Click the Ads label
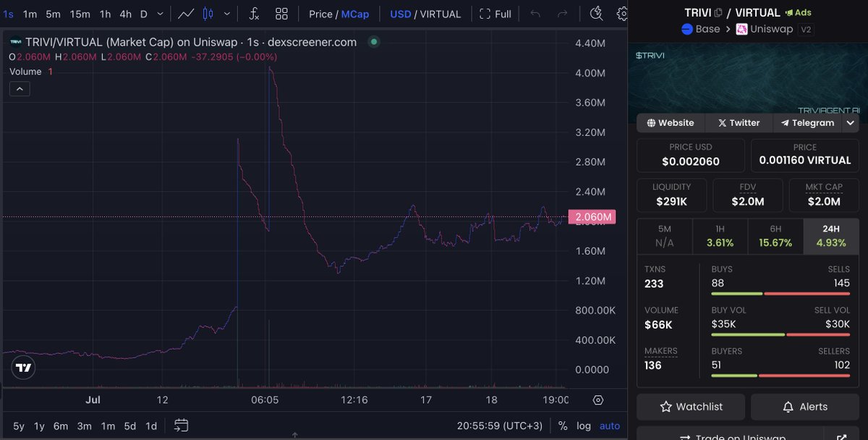The image size is (868, 440). [x=798, y=12]
